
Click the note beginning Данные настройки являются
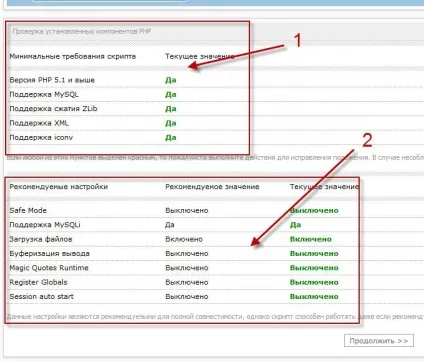[x=215, y=316]
